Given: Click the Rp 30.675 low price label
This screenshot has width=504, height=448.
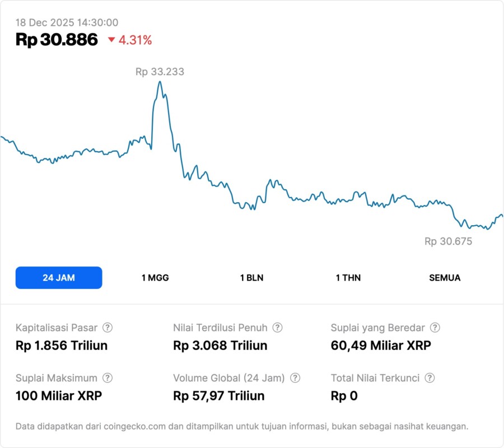Looking at the screenshot, I should 448,242.
